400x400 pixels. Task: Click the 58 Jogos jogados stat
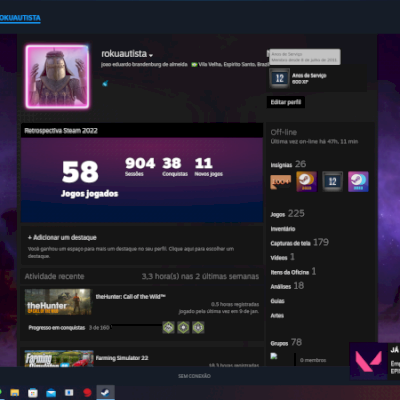(x=89, y=179)
